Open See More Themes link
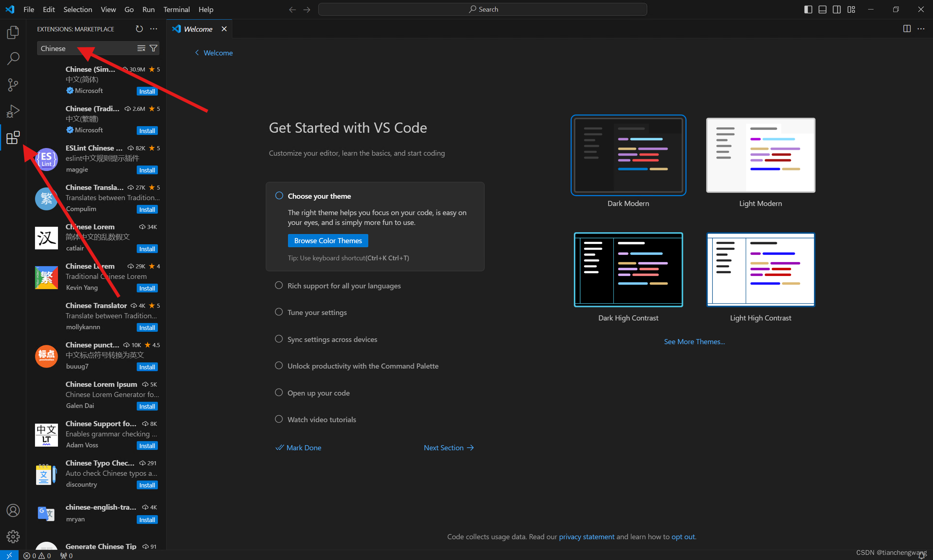The width and height of the screenshot is (933, 560). 694,342
